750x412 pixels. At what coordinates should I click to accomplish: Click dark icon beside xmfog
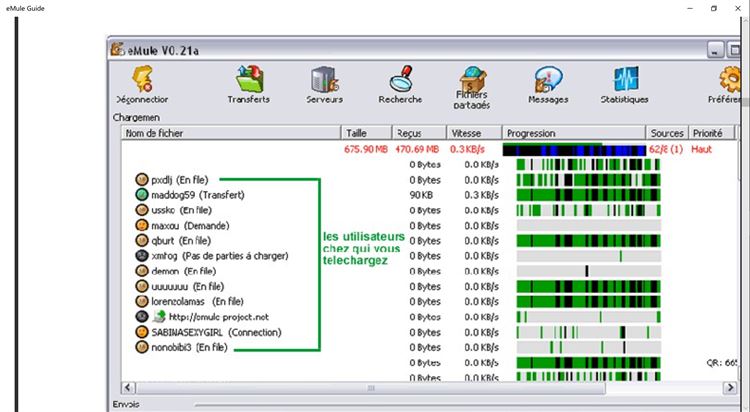[x=142, y=256]
